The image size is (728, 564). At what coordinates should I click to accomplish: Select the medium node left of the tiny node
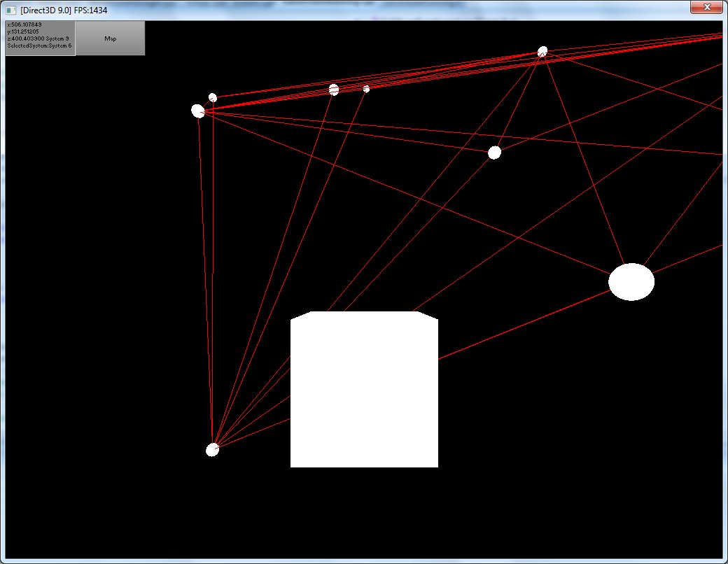point(334,90)
